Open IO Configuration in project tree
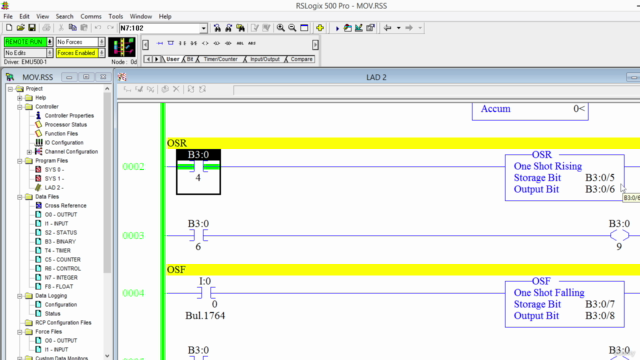The width and height of the screenshot is (640, 360). click(60, 142)
